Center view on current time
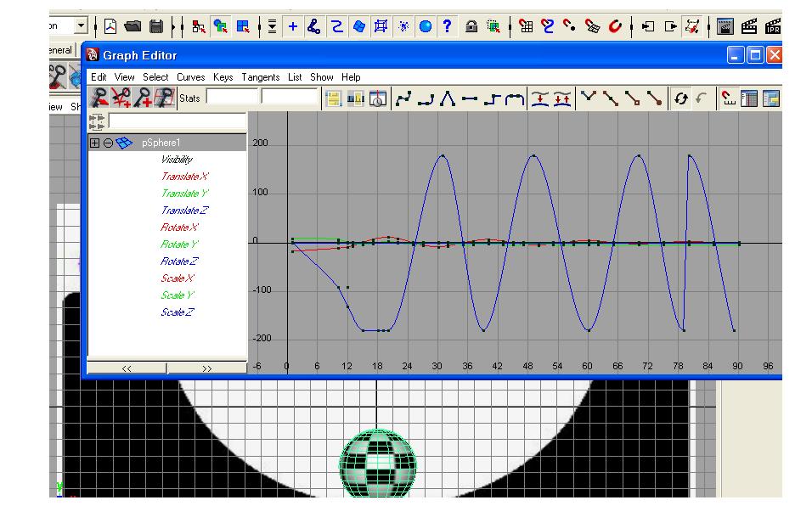This screenshot has height=517, width=812. click(x=378, y=98)
